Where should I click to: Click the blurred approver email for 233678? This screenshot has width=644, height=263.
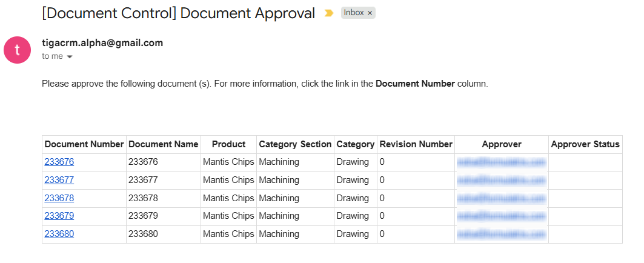click(x=502, y=198)
